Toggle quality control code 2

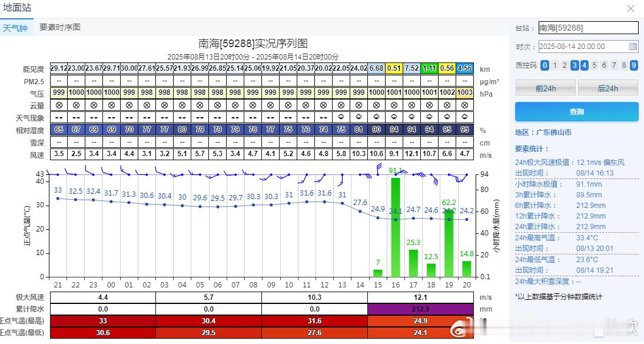point(565,65)
